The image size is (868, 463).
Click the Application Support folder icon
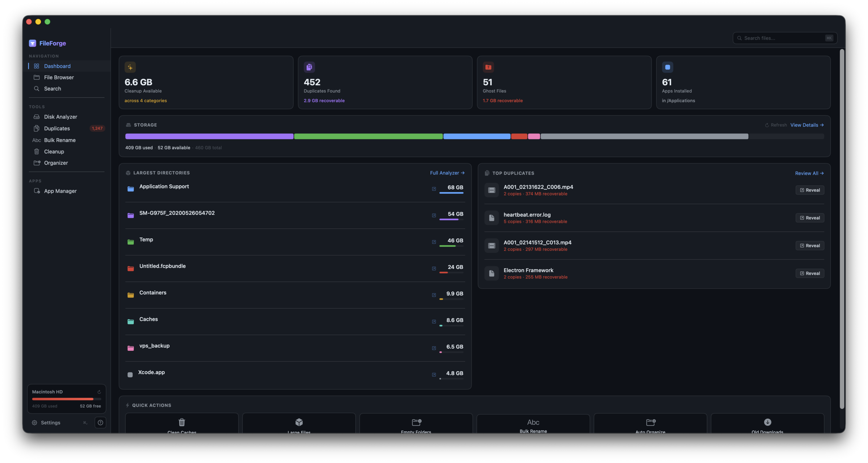click(131, 189)
